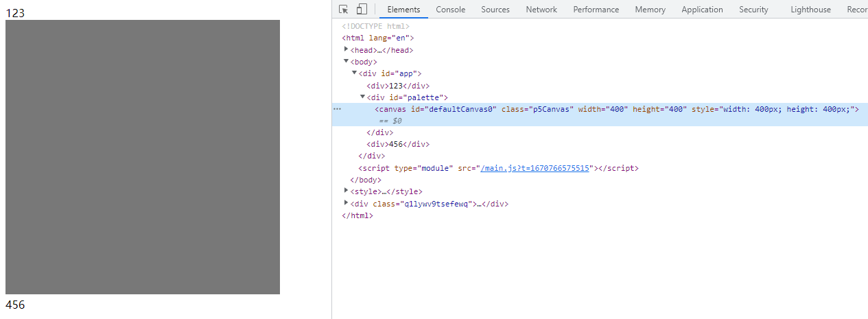Click the 123 text above the canvas

click(15, 13)
